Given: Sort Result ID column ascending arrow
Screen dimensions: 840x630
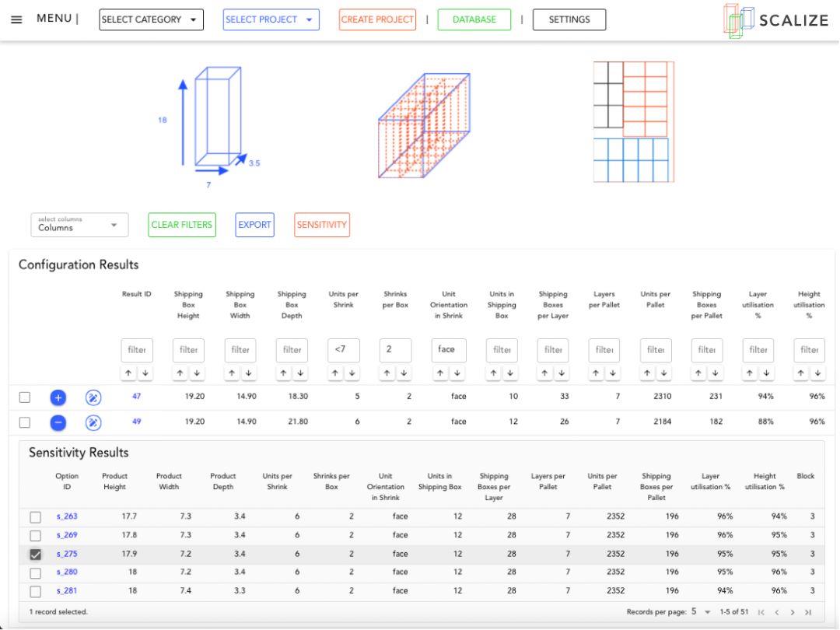Looking at the screenshot, I should point(128,373).
